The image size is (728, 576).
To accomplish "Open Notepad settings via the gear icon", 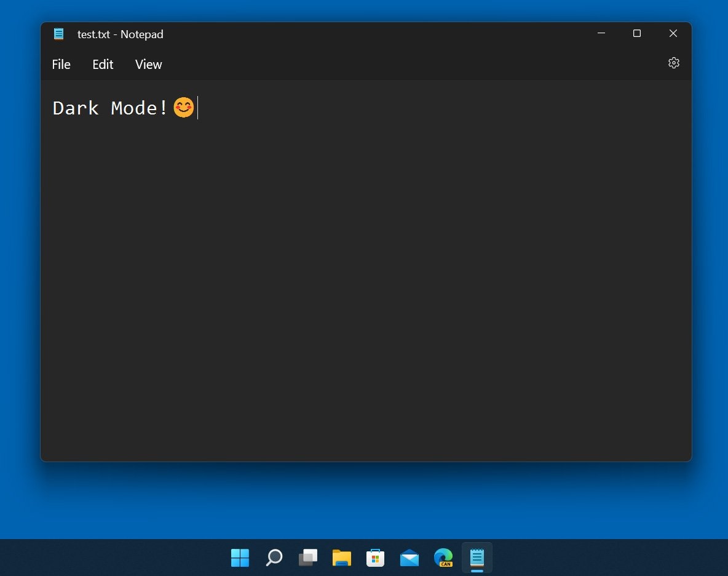I will click(x=673, y=63).
